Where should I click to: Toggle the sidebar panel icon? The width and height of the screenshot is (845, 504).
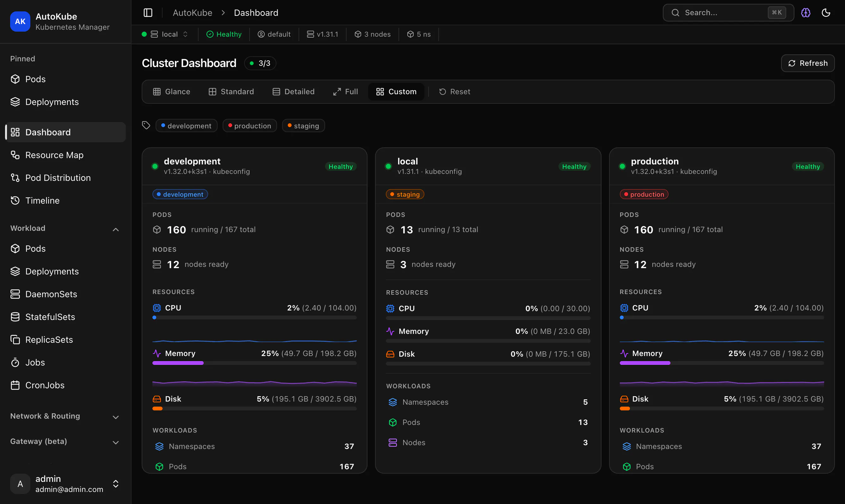pyautogui.click(x=148, y=13)
